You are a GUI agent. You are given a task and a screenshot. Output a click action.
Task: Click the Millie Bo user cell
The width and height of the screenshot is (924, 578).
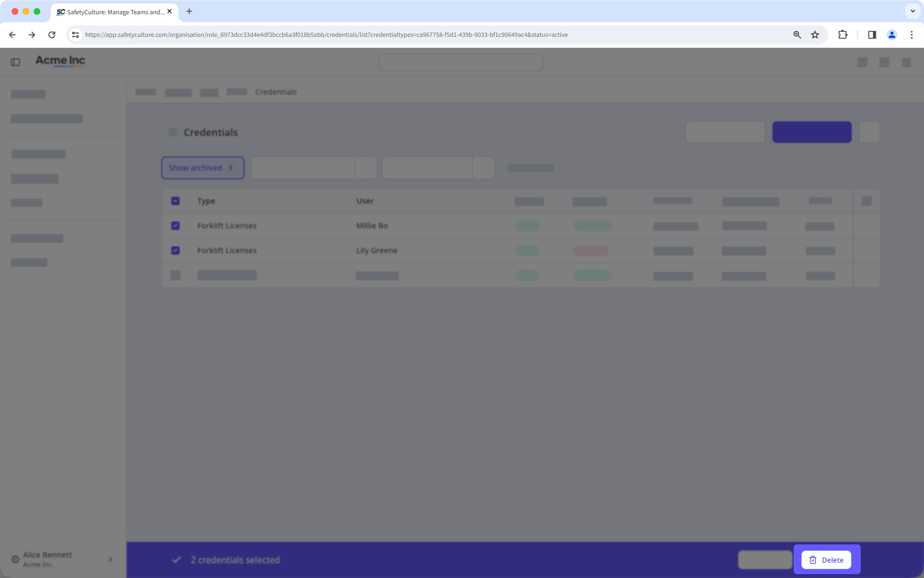pyautogui.click(x=372, y=226)
